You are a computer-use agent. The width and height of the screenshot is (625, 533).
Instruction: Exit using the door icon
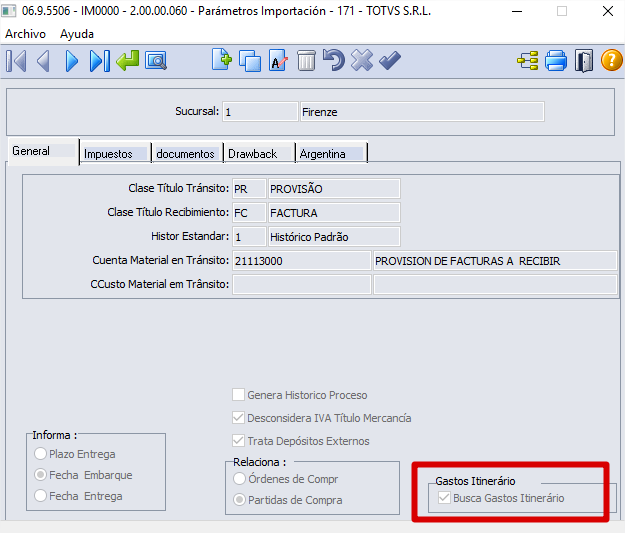click(584, 61)
